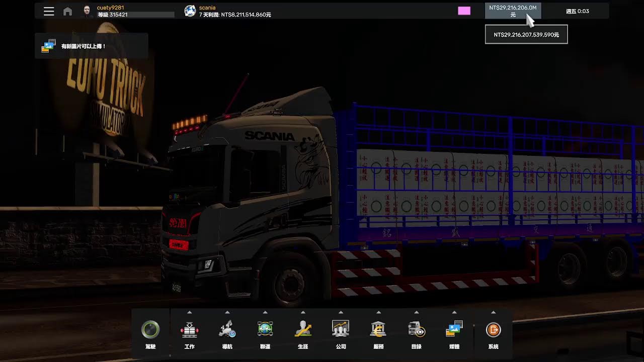Click the NT$29,216,206.0M balance display
This screenshot has width=644, height=362.
[513, 11]
